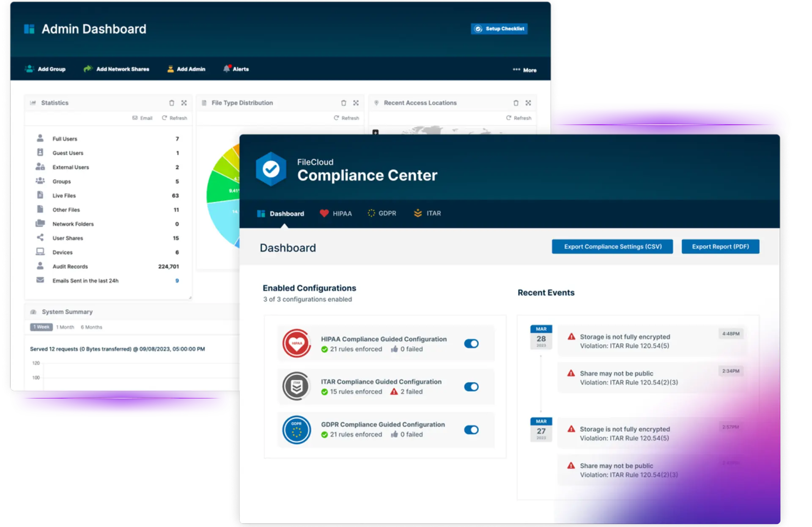Open Alerts with bell icon
This screenshot has height=527, width=812.
pyautogui.click(x=236, y=69)
